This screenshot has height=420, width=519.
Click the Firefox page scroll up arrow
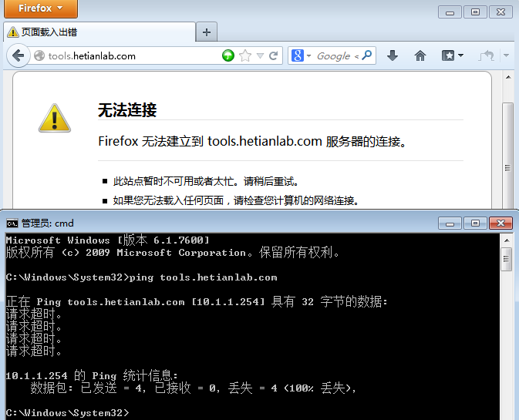(508, 77)
